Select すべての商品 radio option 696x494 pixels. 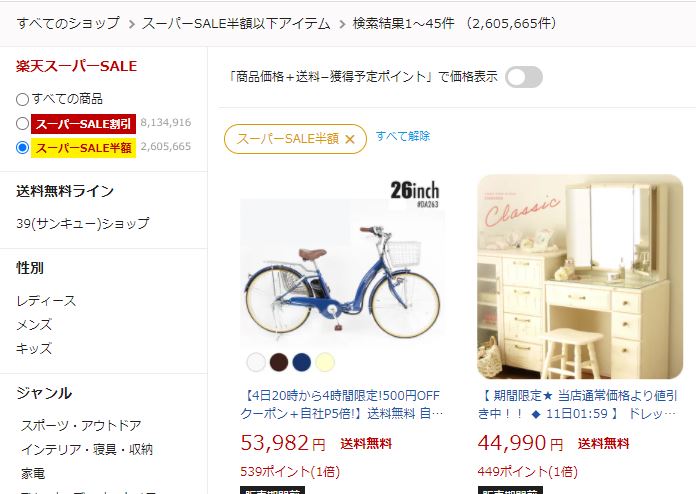click(x=22, y=99)
